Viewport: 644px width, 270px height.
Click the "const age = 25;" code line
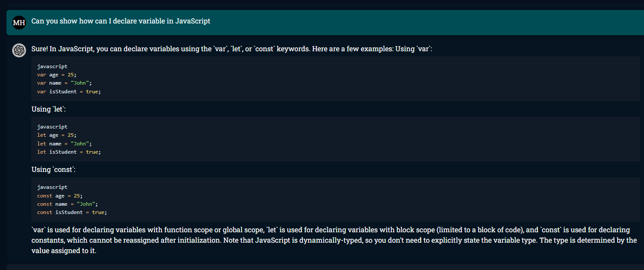[x=60, y=196]
